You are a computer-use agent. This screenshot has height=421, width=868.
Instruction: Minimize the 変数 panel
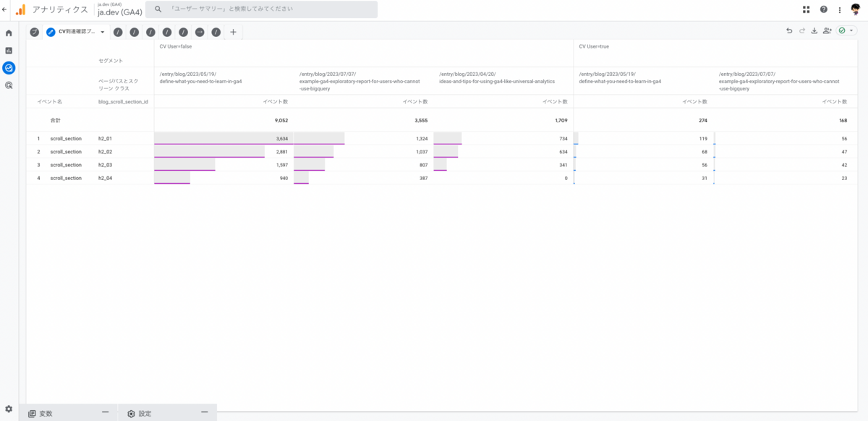click(106, 412)
